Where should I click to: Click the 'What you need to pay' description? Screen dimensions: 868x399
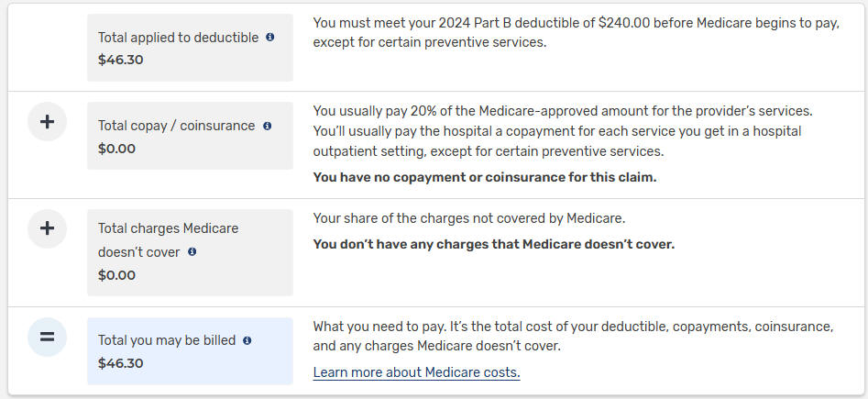(x=573, y=337)
